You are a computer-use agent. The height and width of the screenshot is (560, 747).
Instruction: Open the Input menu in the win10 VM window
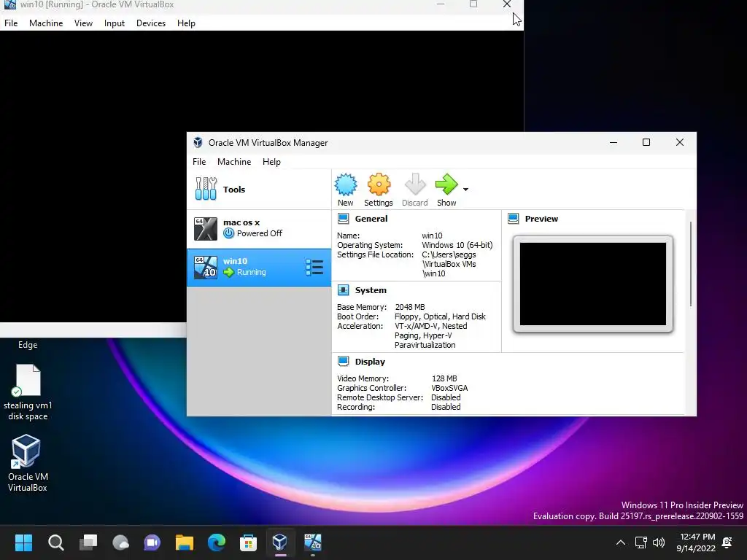115,23
